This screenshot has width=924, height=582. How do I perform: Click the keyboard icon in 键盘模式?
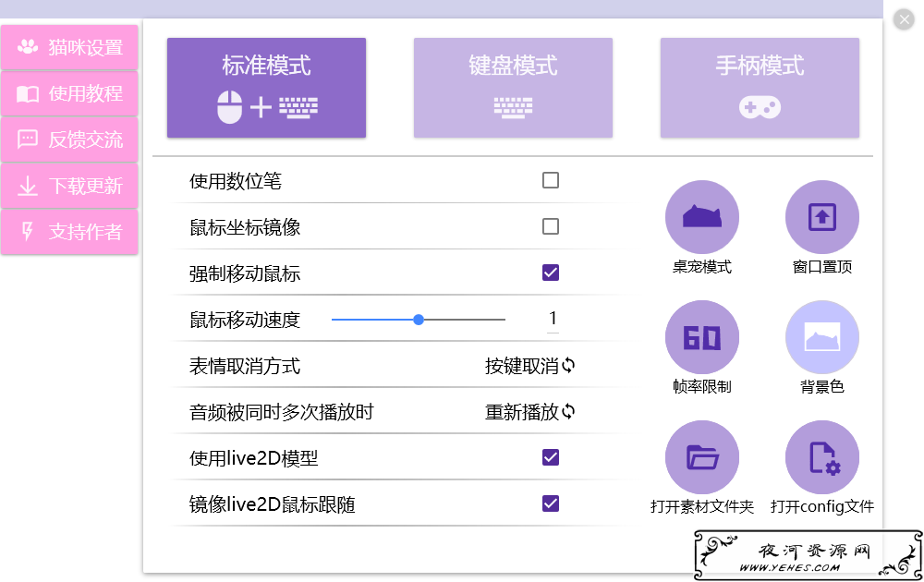tap(513, 108)
